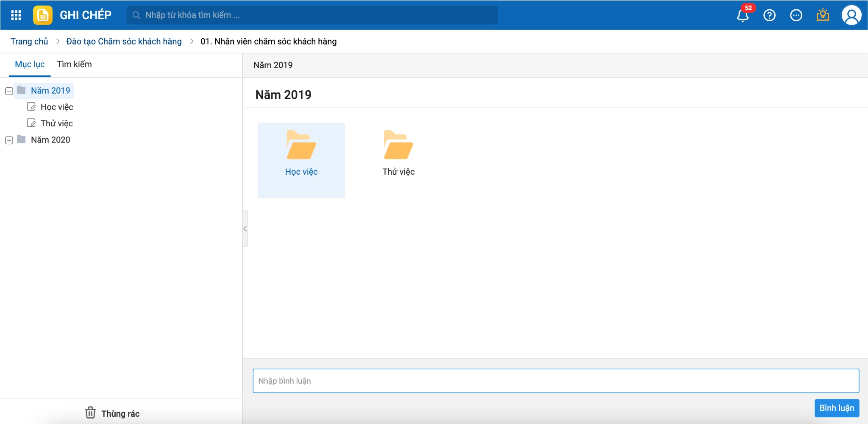Click the Năm 2019 page heading

283,95
